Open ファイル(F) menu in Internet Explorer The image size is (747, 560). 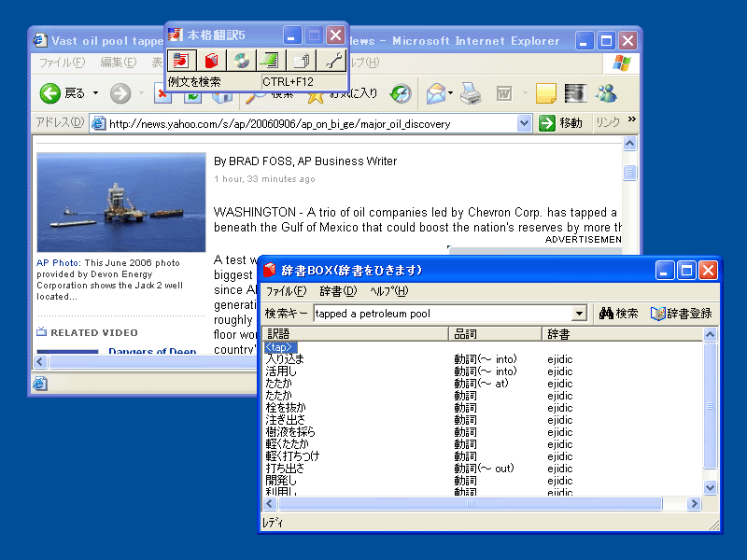pyautogui.click(x=62, y=63)
